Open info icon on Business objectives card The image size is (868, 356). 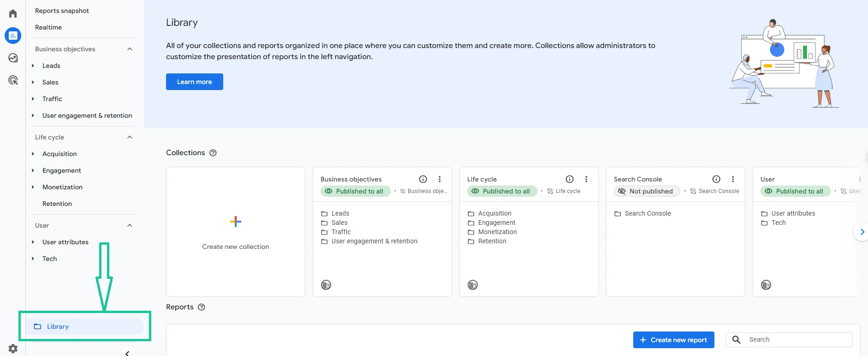[423, 179]
